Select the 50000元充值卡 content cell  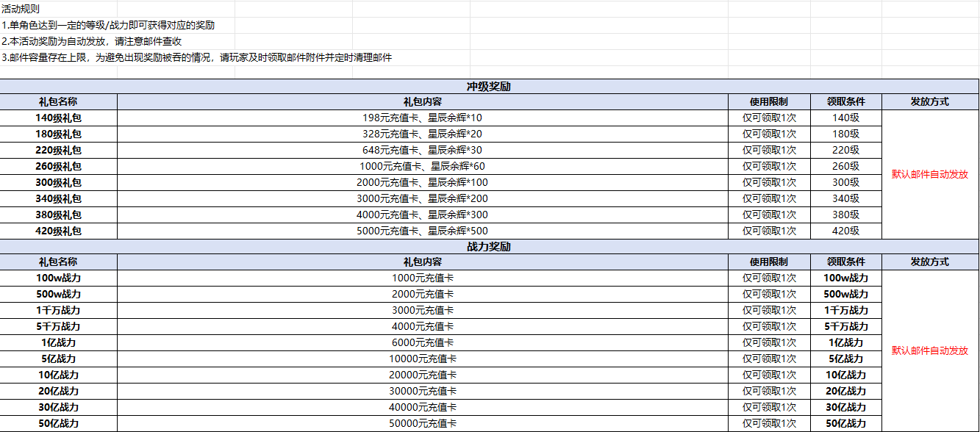click(x=422, y=423)
